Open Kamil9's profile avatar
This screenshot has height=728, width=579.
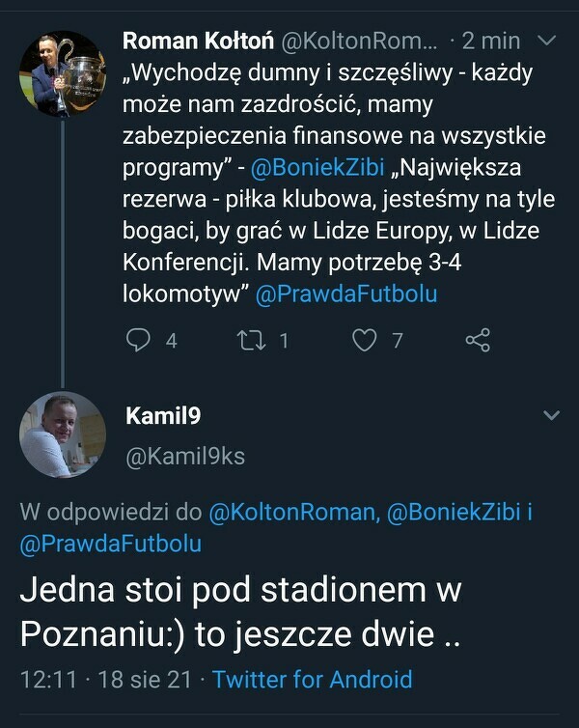pos(63,434)
